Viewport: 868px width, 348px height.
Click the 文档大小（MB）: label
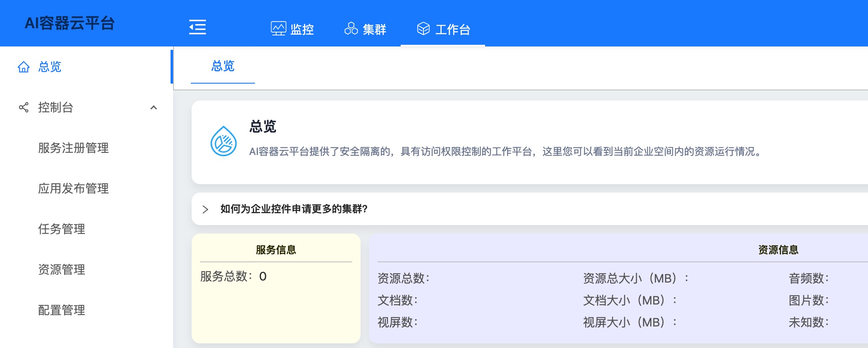(630, 300)
